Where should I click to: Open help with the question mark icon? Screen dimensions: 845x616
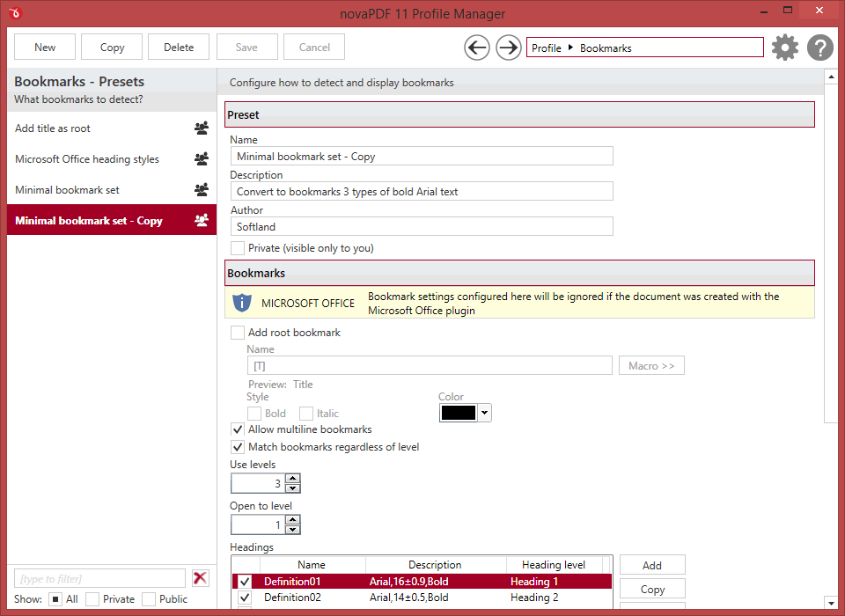coord(820,48)
